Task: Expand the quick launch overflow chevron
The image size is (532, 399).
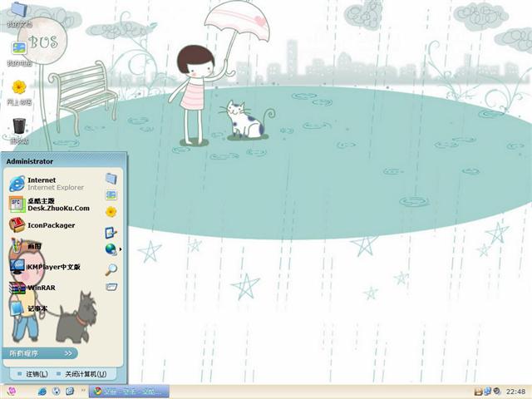Action: click(83, 391)
